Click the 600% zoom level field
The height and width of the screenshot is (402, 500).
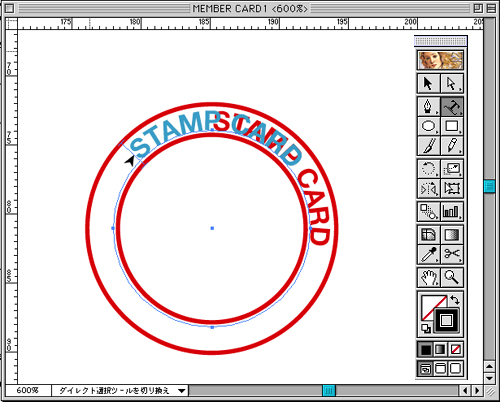click(28, 390)
